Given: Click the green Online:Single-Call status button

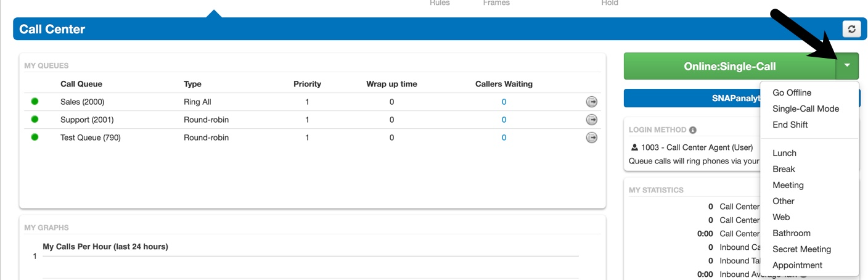Looking at the screenshot, I should tap(730, 66).
